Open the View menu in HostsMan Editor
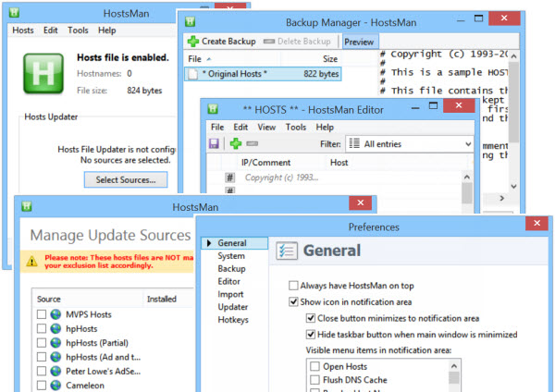Screen dimensions: 555x392 coord(266,127)
